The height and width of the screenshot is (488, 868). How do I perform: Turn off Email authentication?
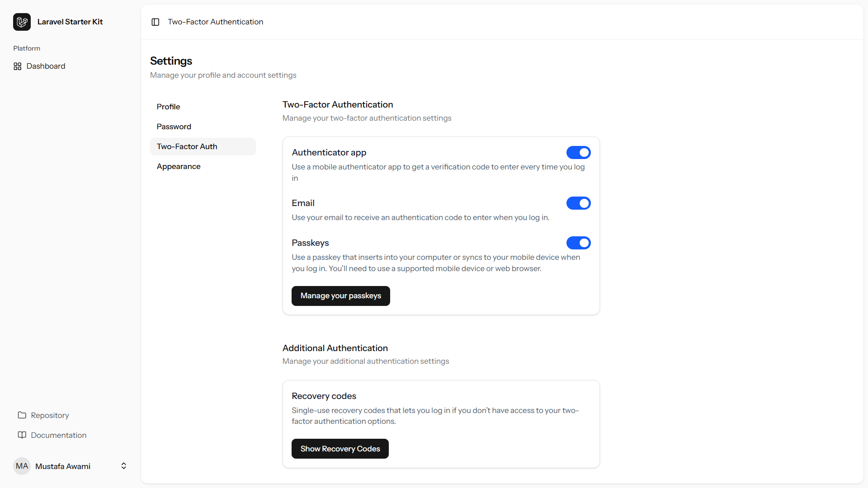pyautogui.click(x=578, y=203)
